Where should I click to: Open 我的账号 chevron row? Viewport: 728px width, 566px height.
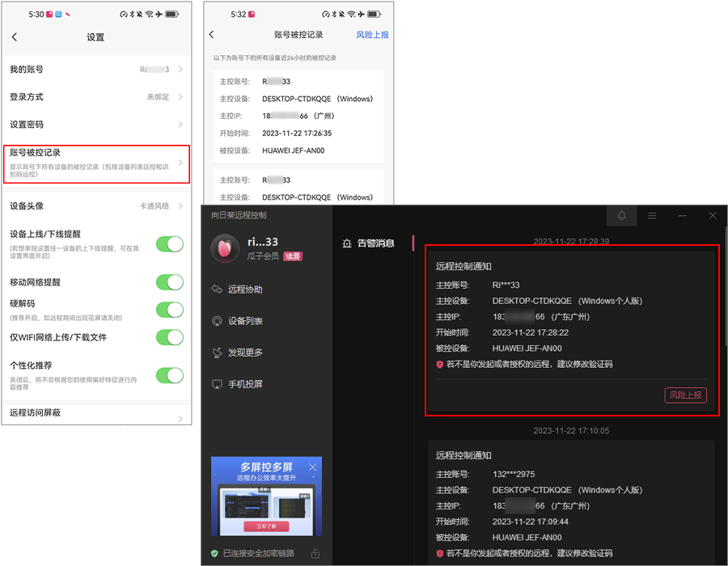[96, 69]
